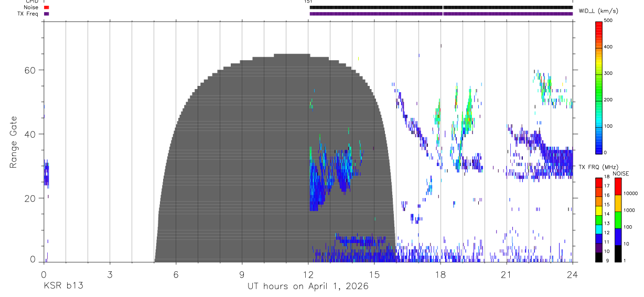Click the 'Noise' legend label
644x297 pixels.
[31, 7]
